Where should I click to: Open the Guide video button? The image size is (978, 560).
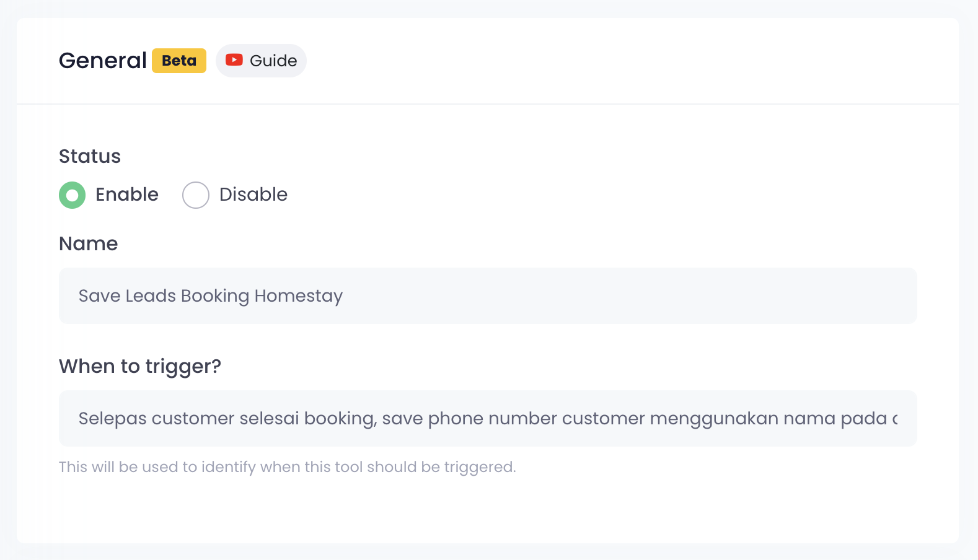pyautogui.click(x=261, y=61)
